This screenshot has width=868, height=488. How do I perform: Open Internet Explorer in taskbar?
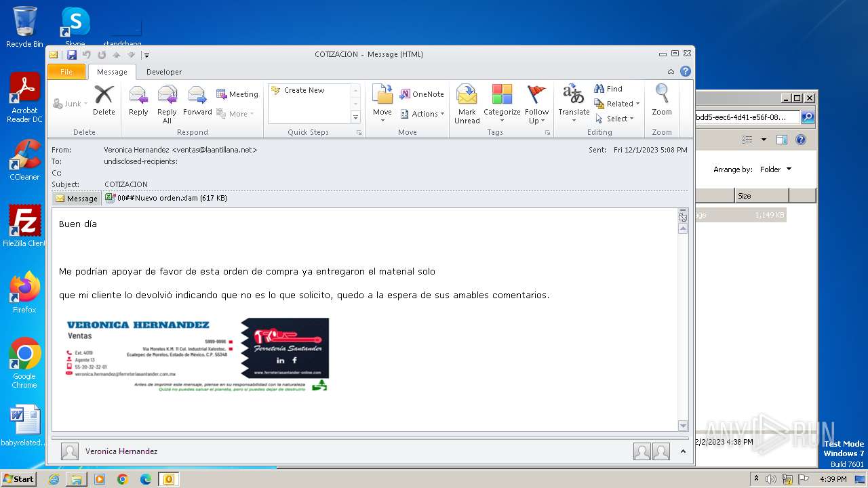[x=54, y=479]
